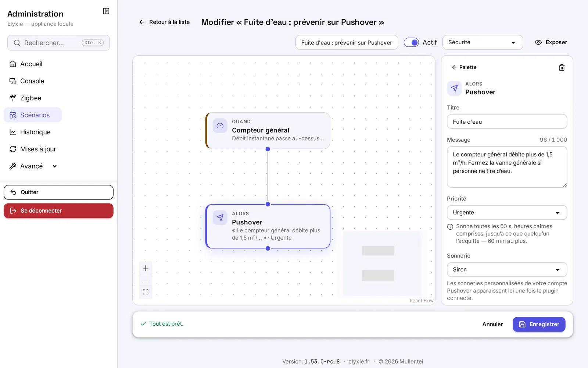
Task: Click the Titre field containing Fuite d'eau
Action: 507,121
